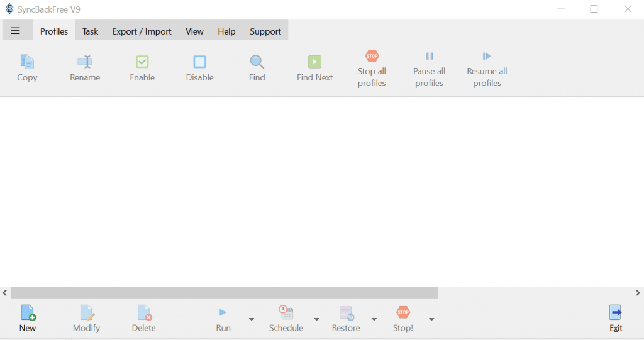Click the Stop! icon

click(x=403, y=312)
